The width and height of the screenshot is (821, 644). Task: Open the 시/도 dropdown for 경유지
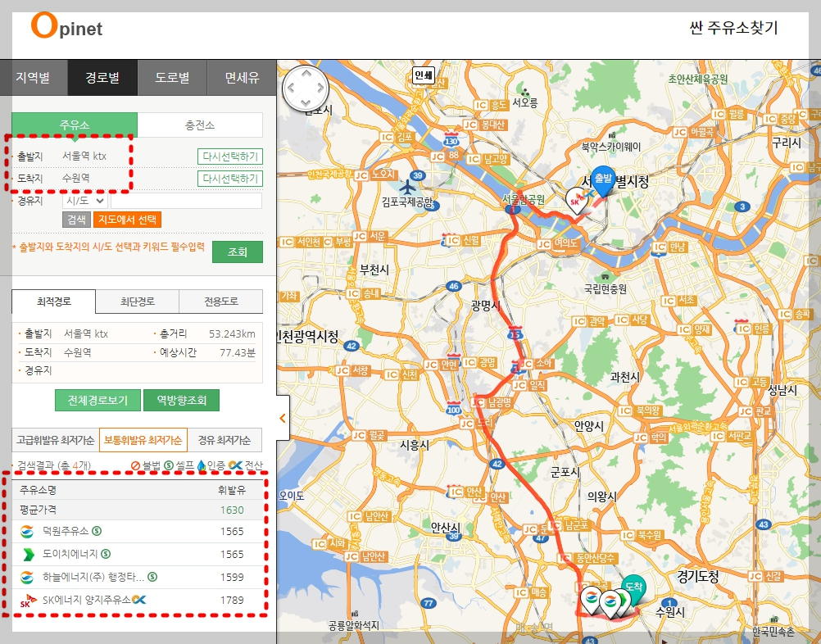tap(85, 201)
